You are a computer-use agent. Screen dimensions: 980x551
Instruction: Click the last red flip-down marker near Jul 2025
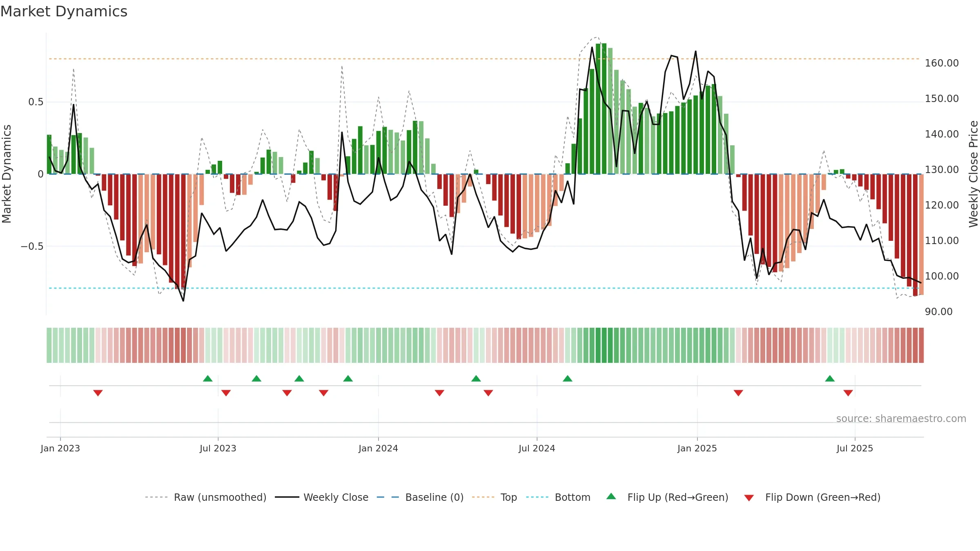click(x=848, y=393)
